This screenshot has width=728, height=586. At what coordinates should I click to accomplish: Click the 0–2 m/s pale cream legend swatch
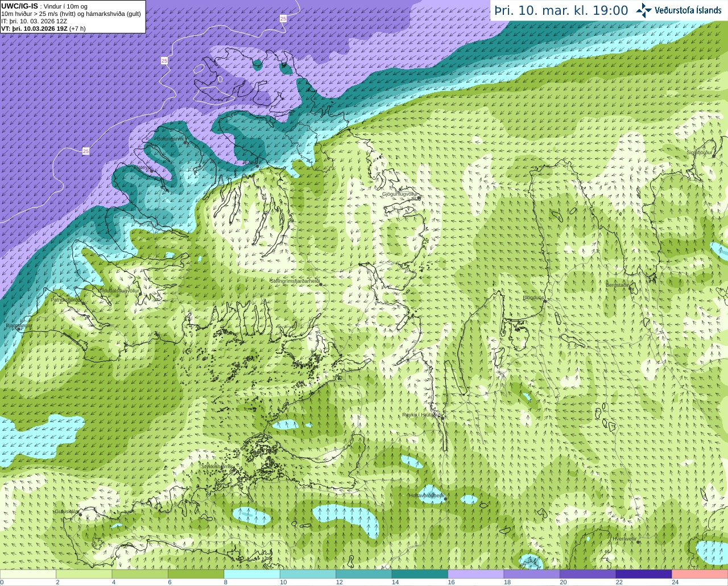(28, 574)
